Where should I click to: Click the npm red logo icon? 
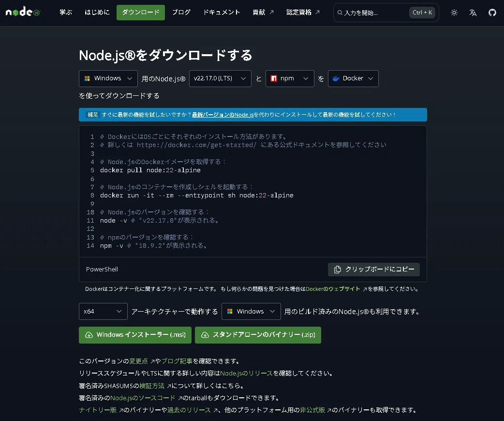(274, 78)
